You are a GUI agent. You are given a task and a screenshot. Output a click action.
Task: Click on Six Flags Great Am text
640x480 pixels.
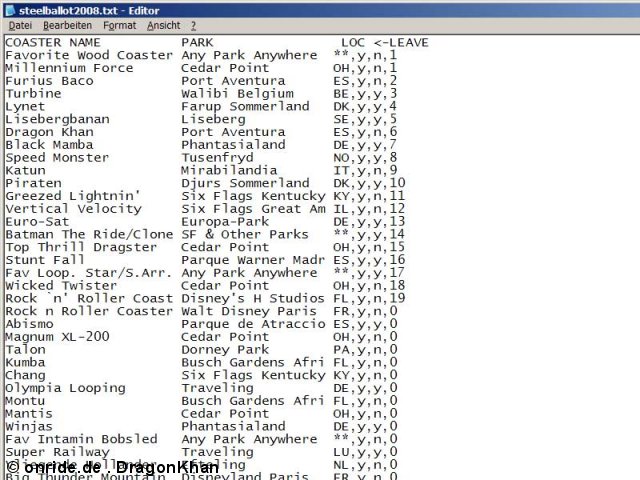253,209
